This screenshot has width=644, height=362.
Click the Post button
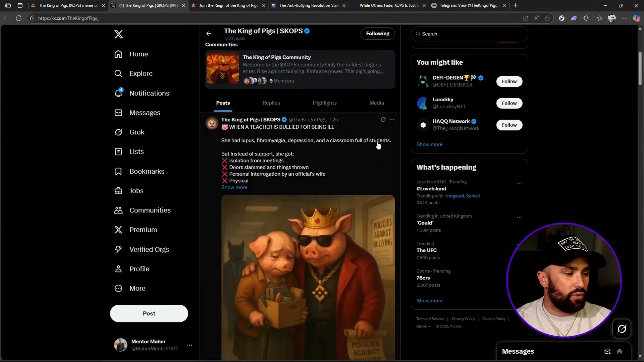point(149,313)
